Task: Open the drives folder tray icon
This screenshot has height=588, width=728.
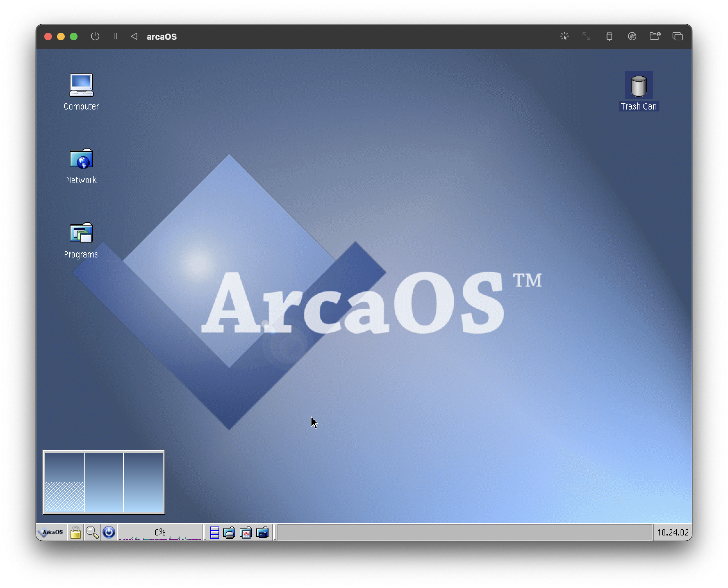Action: click(x=229, y=533)
